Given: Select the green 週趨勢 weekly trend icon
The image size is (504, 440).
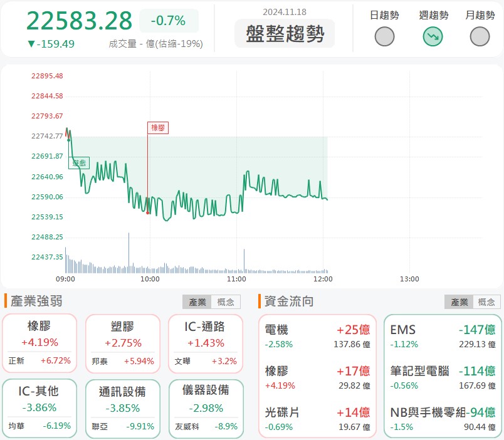Looking at the screenshot, I should 432,36.
